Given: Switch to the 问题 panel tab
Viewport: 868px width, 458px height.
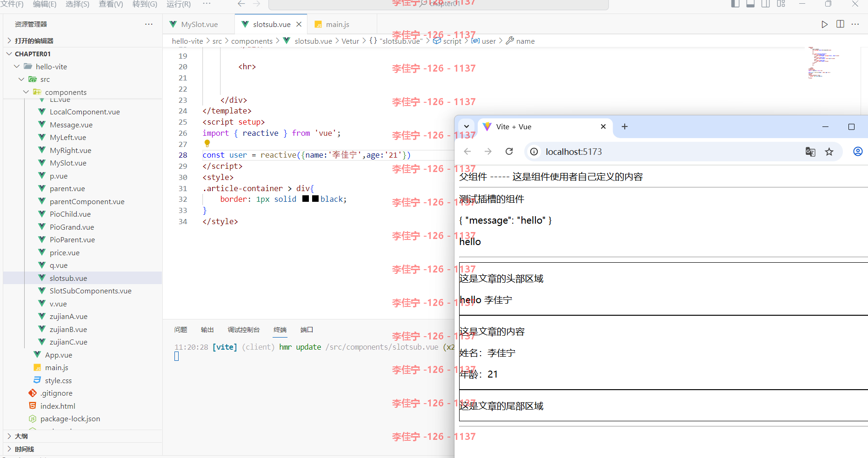Looking at the screenshot, I should coord(180,330).
